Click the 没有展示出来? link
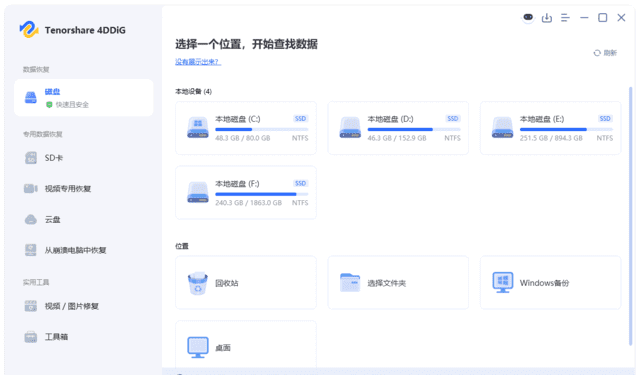Screen dimensions: 640x375 [198, 62]
